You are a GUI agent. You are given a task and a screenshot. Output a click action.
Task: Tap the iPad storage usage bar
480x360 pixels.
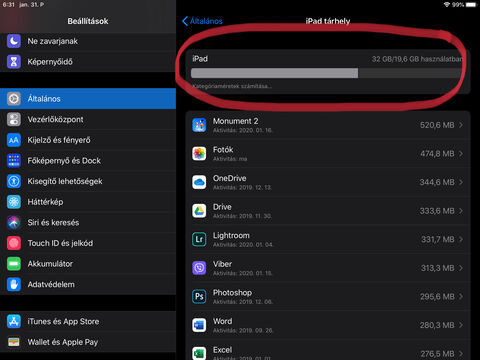pos(327,73)
